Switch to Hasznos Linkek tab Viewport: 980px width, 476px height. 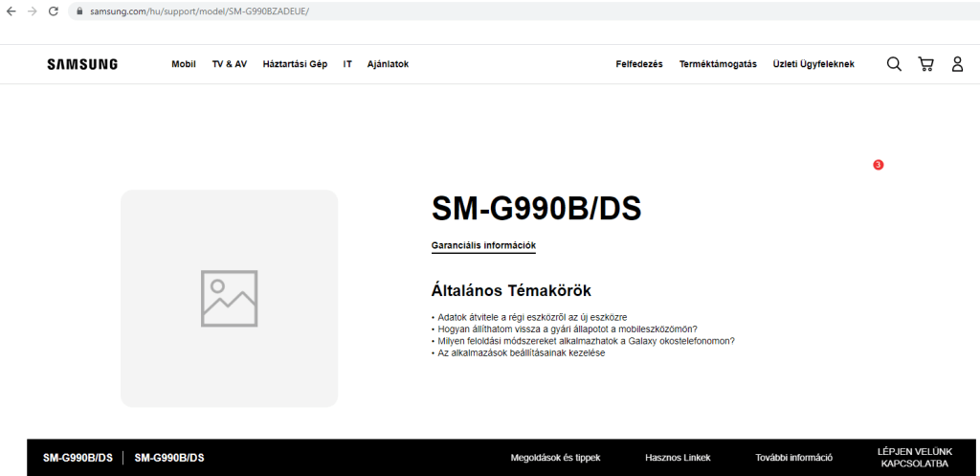coord(678,458)
